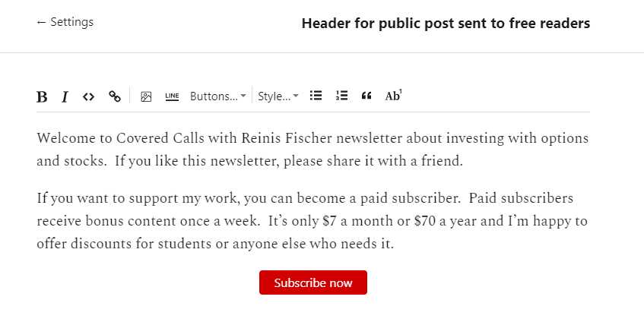Create a numbered list
The width and height of the screenshot is (644, 325).
341,96
